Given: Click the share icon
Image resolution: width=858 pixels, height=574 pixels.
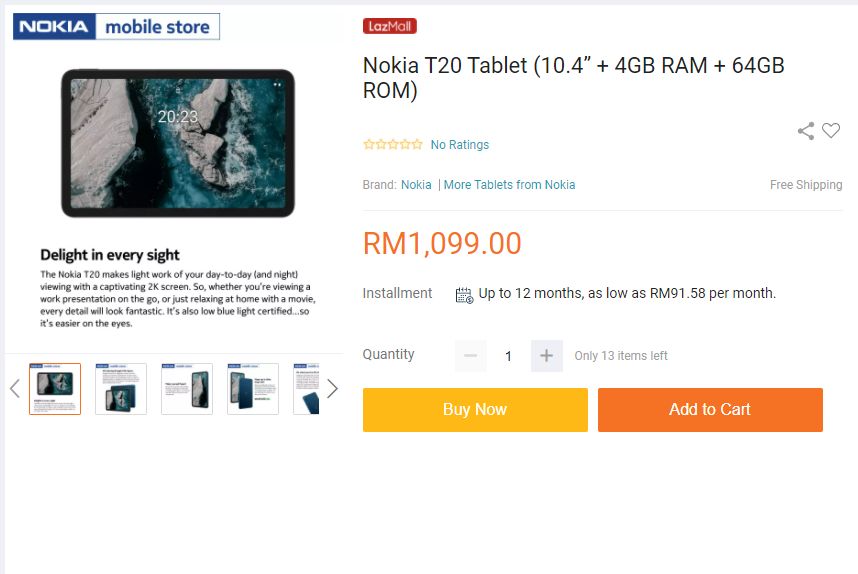Looking at the screenshot, I should click(805, 131).
